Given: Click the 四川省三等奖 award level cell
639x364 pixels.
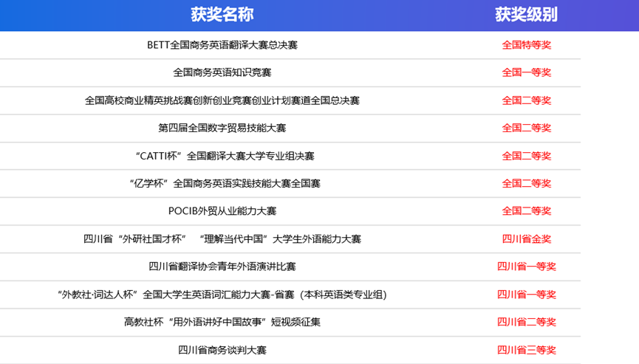Looking at the screenshot, I should [526, 350].
